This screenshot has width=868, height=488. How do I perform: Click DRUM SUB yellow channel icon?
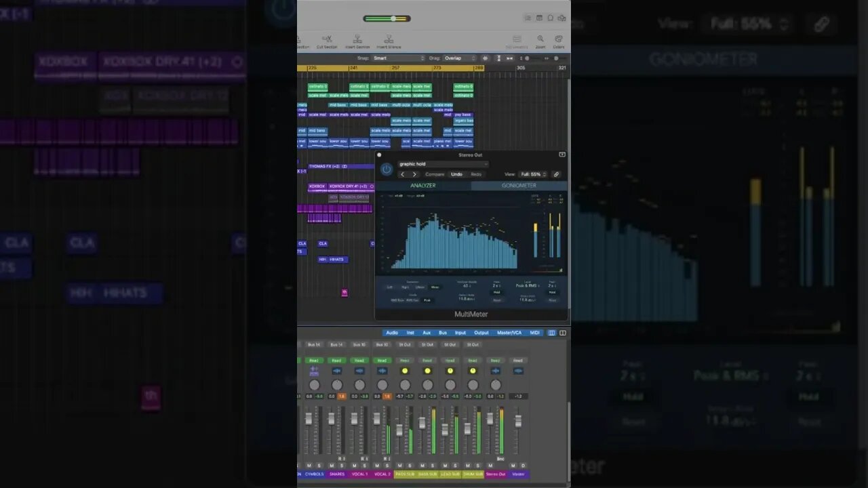pyautogui.click(x=473, y=371)
